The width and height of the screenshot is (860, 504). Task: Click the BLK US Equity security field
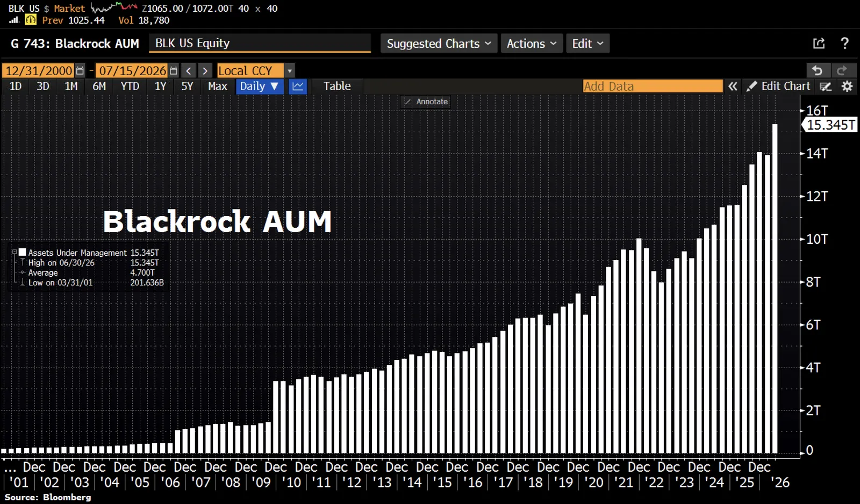point(260,43)
